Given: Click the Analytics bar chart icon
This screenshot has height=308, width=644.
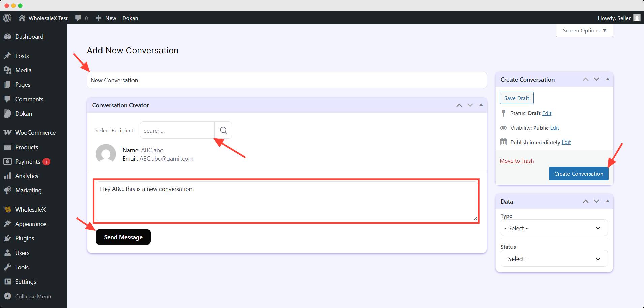Looking at the screenshot, I should (x=7, y=176).
